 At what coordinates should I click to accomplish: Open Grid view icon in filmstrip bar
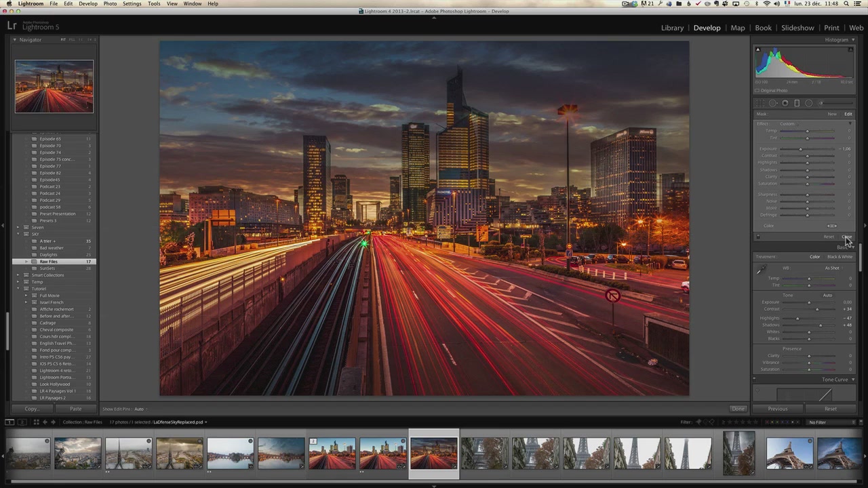coord(37,422)
